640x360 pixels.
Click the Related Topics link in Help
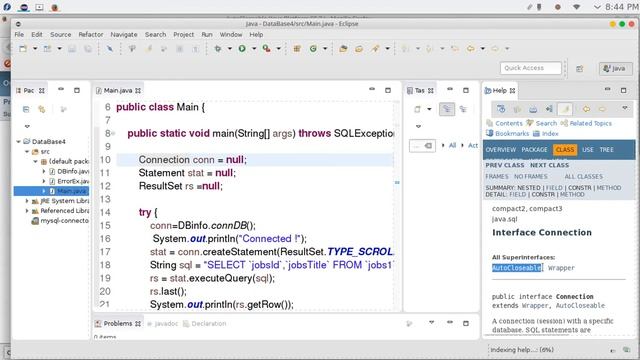click(x=591, y=123)
